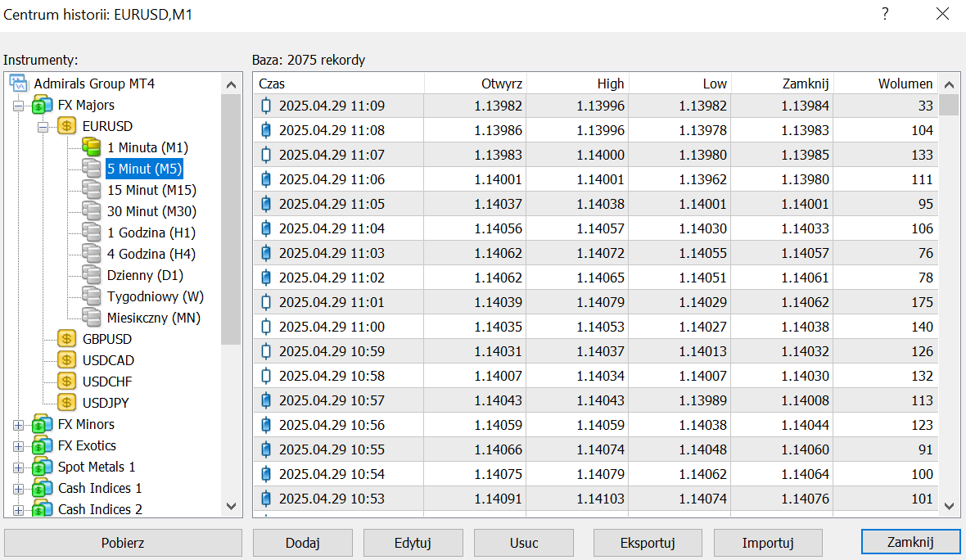
Task: Collapse the FX Majors tree node
Action: 19,106
